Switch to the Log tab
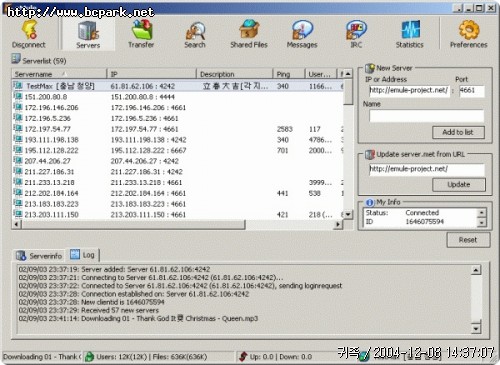The width and height of the screenshot is (500, 365). (x=83, y=255)
